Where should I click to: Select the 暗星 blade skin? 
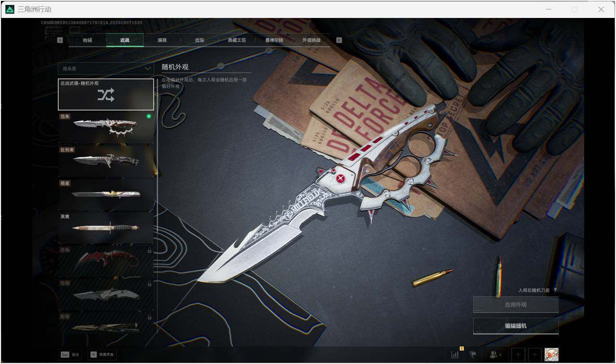click(x=106, y=194)
